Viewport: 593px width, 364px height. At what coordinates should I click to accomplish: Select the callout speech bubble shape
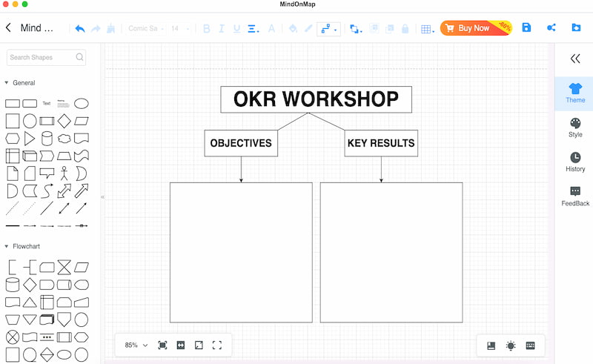coord(47,173)
